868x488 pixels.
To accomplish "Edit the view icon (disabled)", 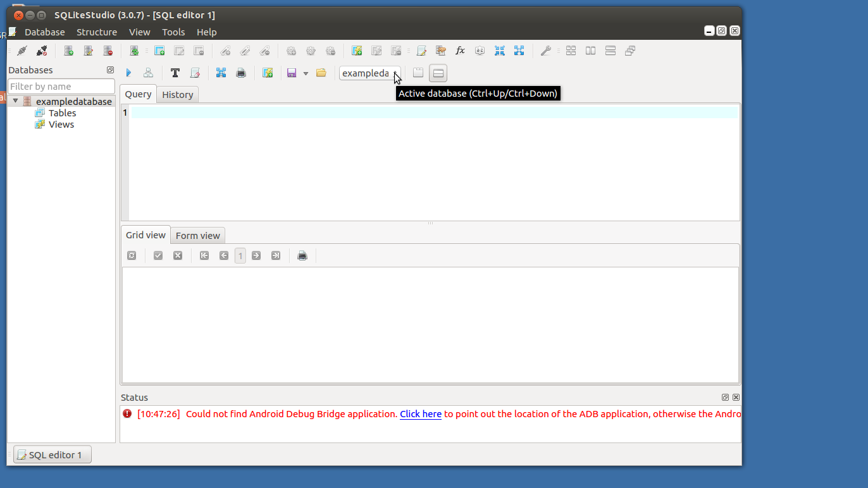I will coord(376,51).
